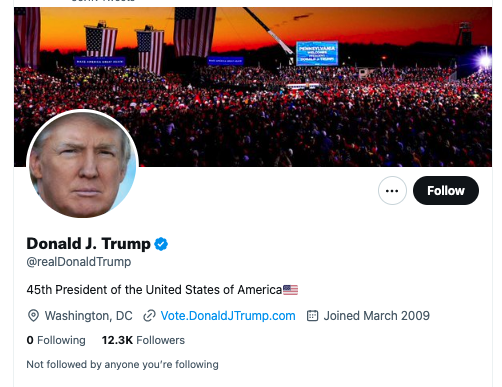Click the 45th President bio text

(154, 290)
